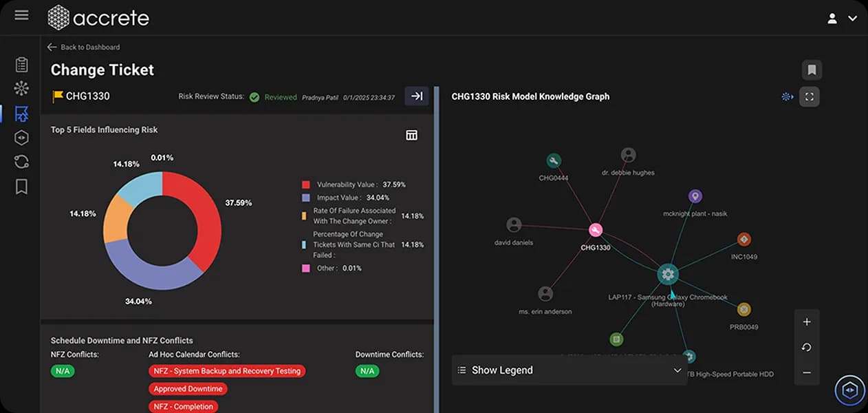Viewport: 868px width, 413px height.
Task: Open the clipboard icon in sidebar
Action: (21, 65)
